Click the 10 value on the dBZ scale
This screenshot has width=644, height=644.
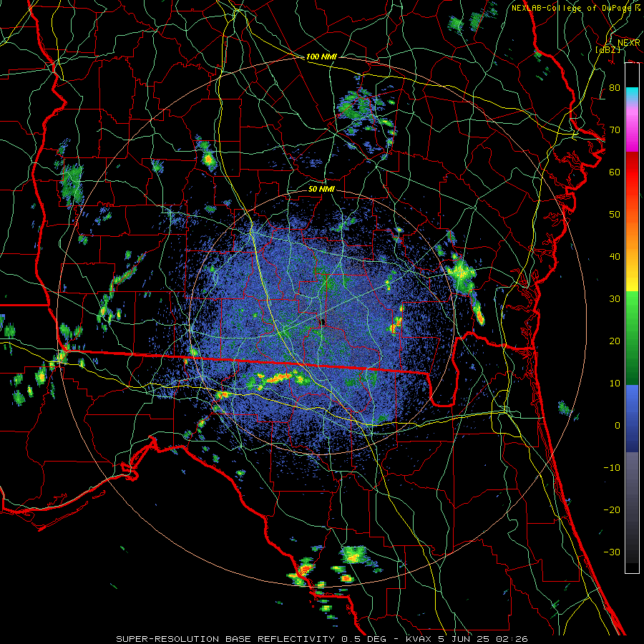click(x=615, y=384)
